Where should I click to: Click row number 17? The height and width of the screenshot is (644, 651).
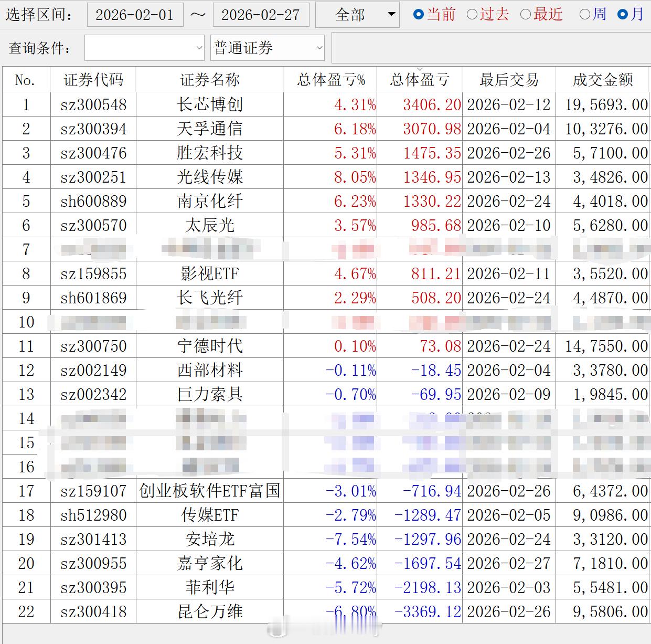[26, 491]
